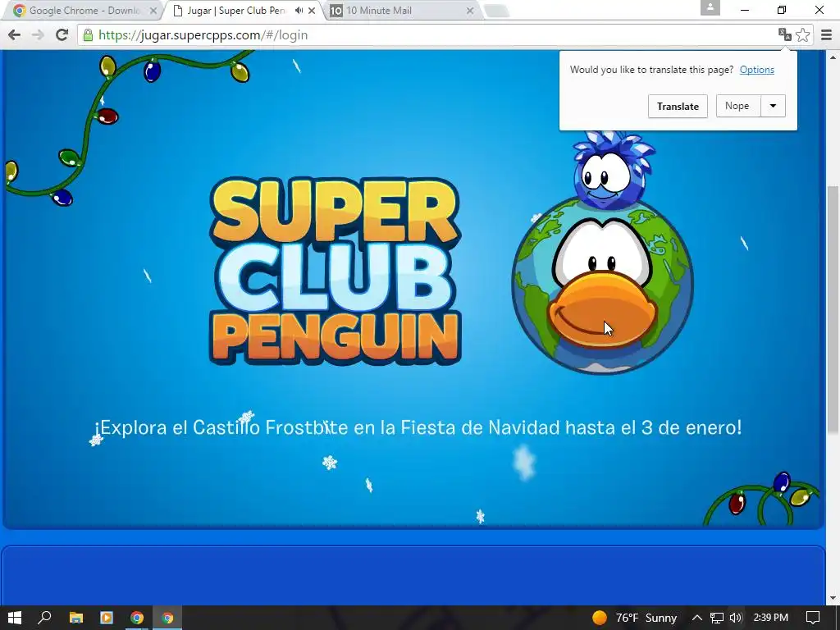Click the browser forward arrow
840x630 pixels.
pyautogui.click(x=38, y=34)
